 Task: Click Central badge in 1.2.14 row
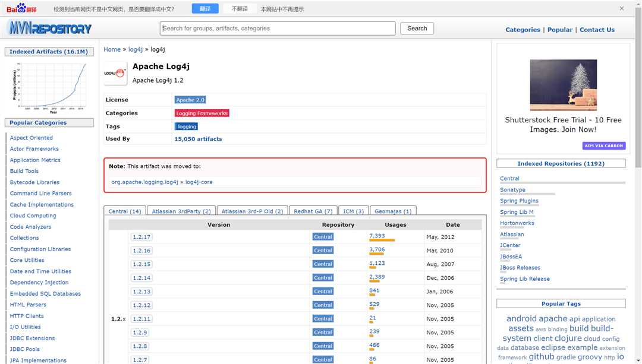point(323,278)
